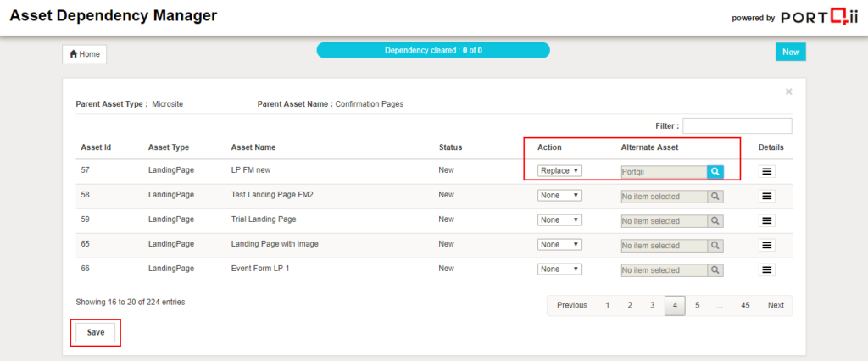
Task: Open details icon for Event Form LP 1
Action: coord(766,269)
